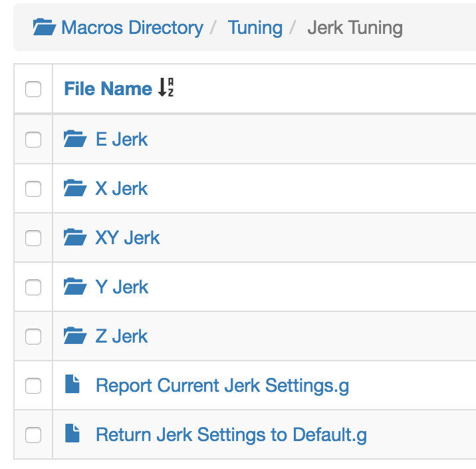Viewport: 476px width, 469px height.
Task: Check the Report Current Jerk Settings.g checkbox
Action: [x=33, y=386]
